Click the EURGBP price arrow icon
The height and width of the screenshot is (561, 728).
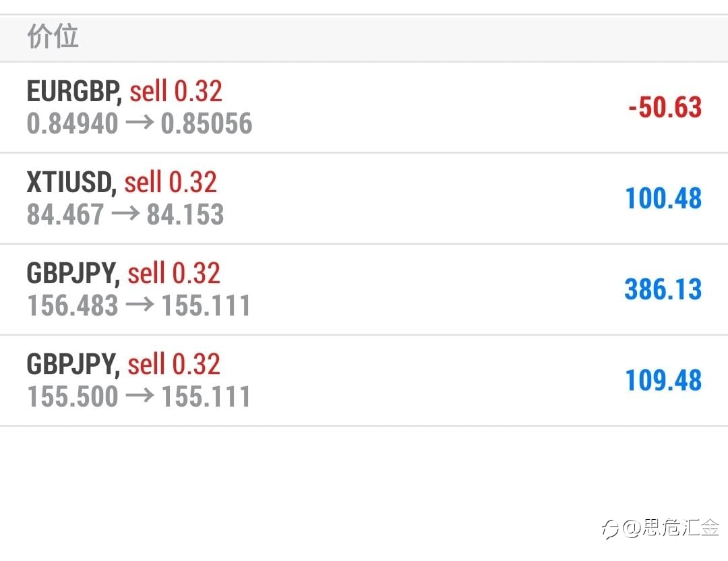[x=140, y=123]
